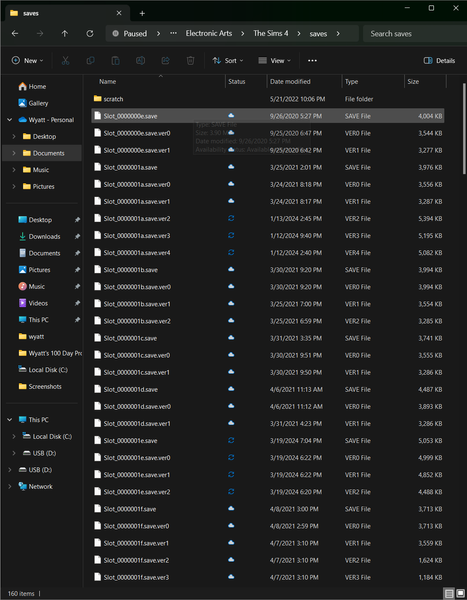This screenshot has height=600, width=467.
Task: Expand the OneDrive Documents folder node
Action: point(14,153)
